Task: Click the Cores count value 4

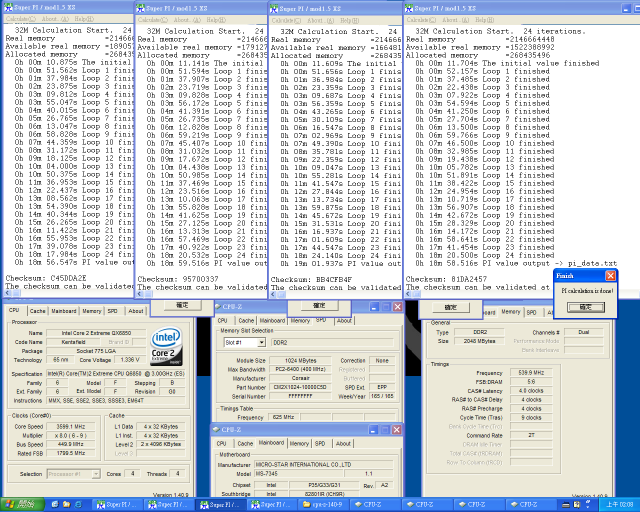Action: coord(132,474)
